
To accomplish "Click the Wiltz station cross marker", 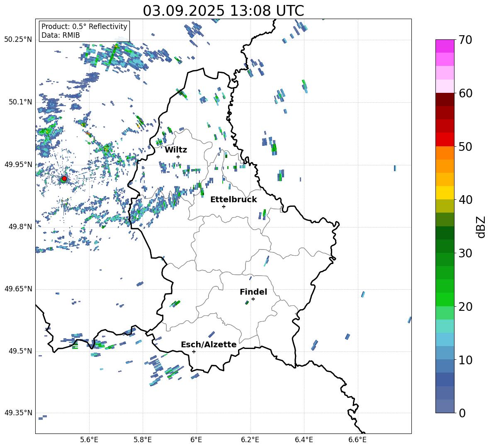I will 178,157.
